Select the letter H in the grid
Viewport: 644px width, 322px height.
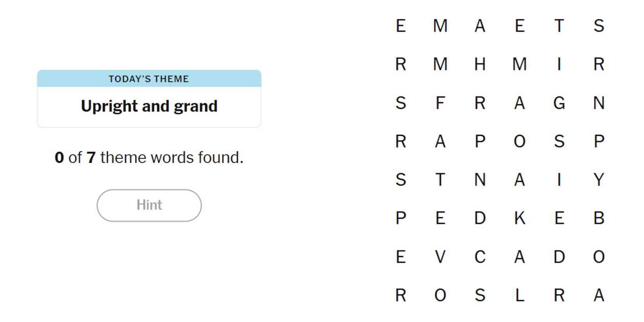pyautogui.click(x=480, y=64)
